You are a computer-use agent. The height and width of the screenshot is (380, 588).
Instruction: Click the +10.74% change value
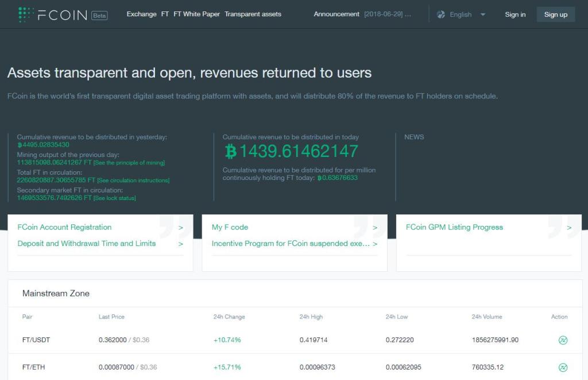click(x=227, y=340)
